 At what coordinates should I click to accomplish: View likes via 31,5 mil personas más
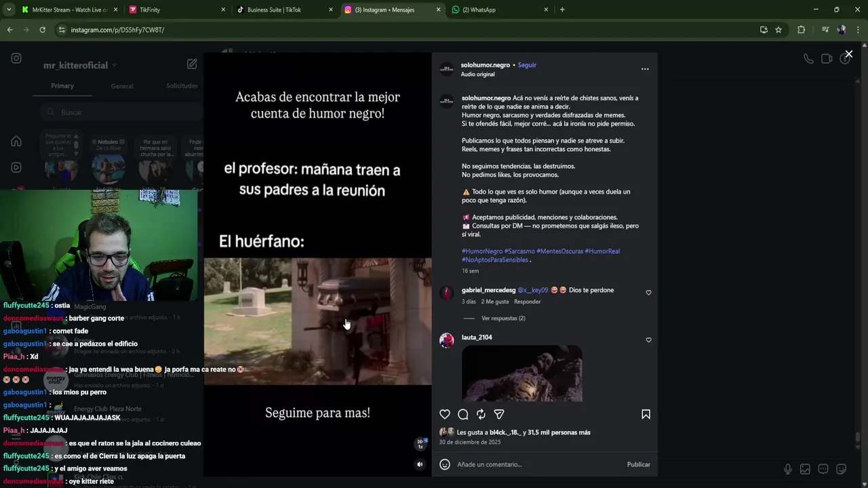(559, 432)
